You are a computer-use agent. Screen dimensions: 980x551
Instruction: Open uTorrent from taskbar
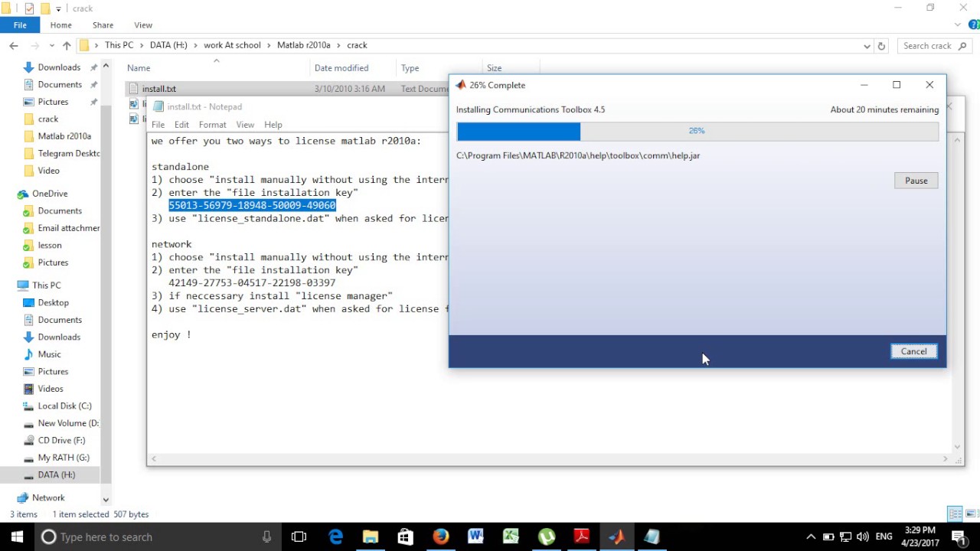[546, 537]
